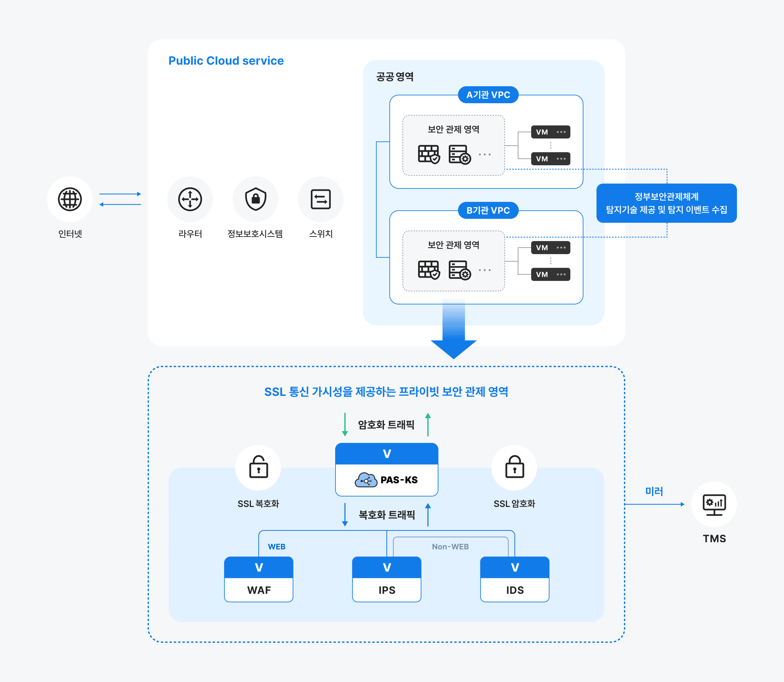Click top VM block in A기관 VPC
Screen dimensions: 784x682
pos(550,132)
